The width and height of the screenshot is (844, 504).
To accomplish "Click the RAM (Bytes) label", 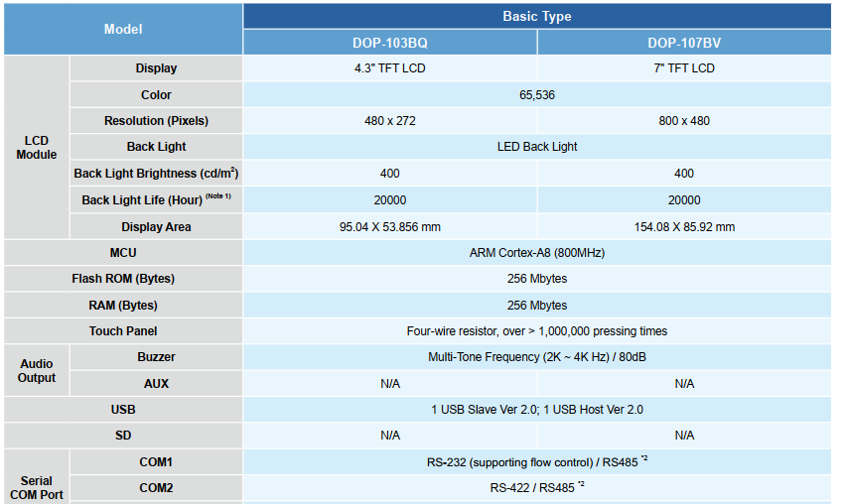I will pyautogui.click(x=123, y=305).
